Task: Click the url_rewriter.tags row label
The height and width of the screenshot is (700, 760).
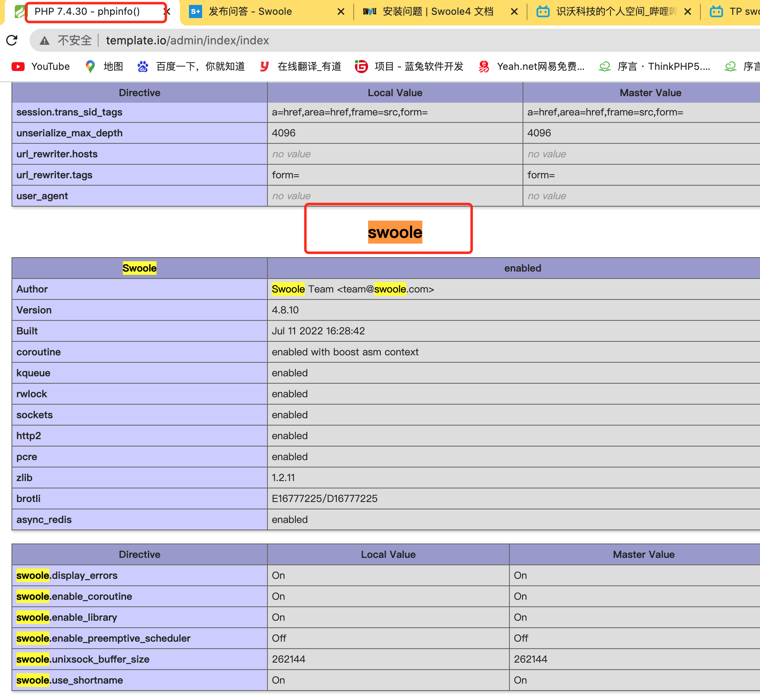Action: point(54,175)
